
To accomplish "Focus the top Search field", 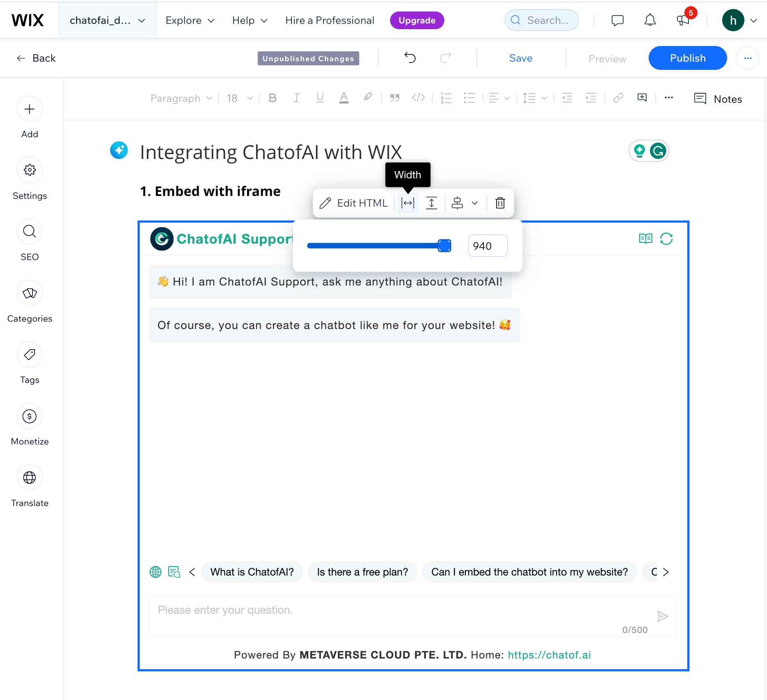I will pos(541,20).
